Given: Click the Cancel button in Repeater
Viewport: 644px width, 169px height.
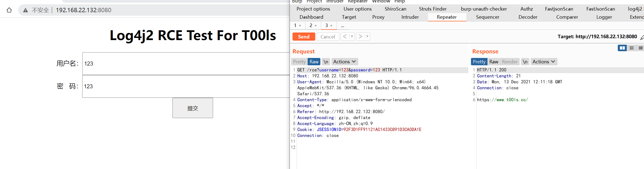Looking at the screenshot, I should coord(328,37).
